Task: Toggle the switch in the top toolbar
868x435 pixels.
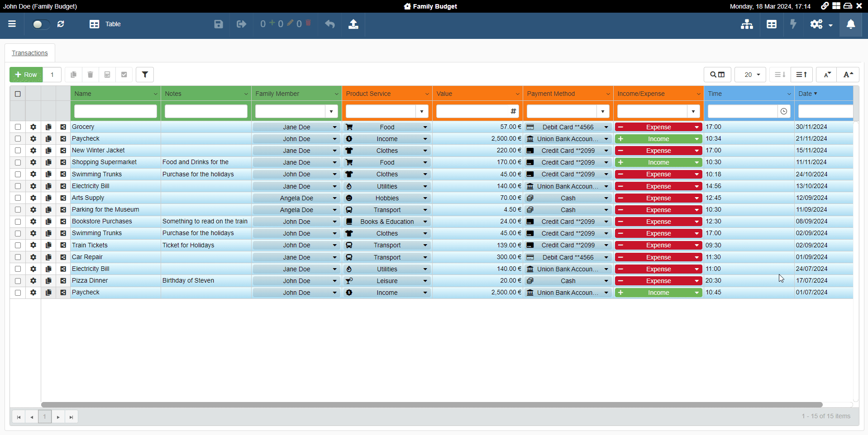Action: (40, 24)
